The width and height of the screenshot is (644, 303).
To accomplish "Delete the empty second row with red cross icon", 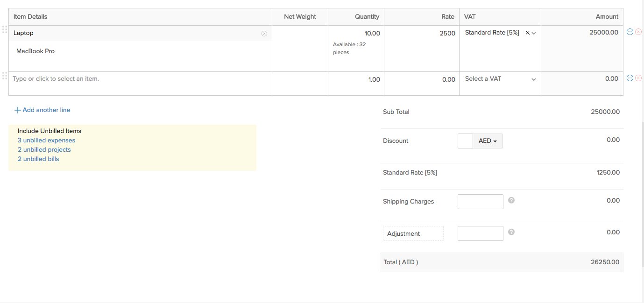I will click(638, 78).
